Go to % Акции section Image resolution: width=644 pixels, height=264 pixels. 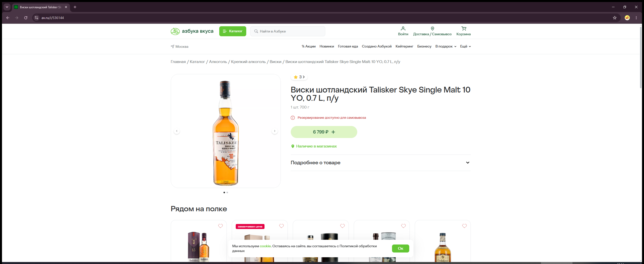pyautogui.click(x=308, y=46)
